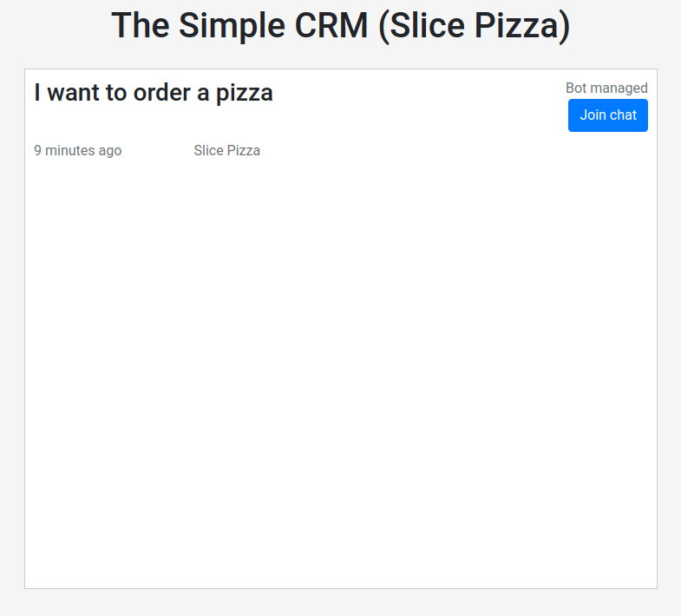
Task: Click 'The Simple CRM (Slice Pizza)' page title
Action: click(340, 26)
